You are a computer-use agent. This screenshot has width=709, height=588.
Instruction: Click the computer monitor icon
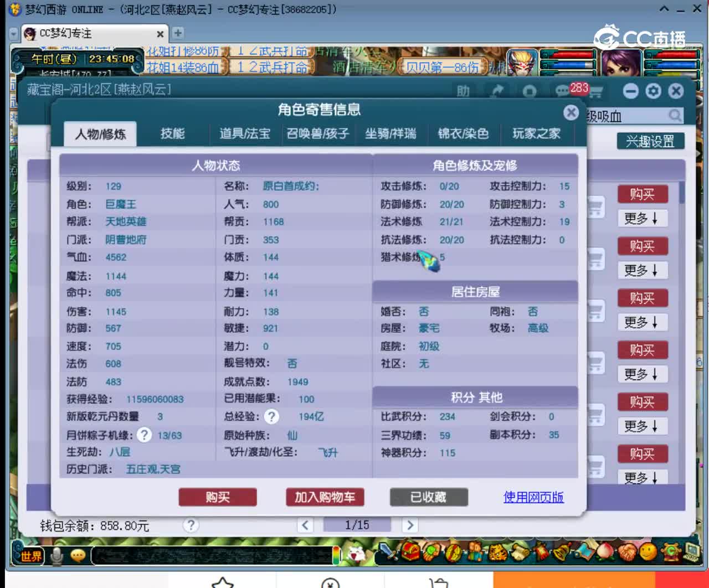point(692,551)
